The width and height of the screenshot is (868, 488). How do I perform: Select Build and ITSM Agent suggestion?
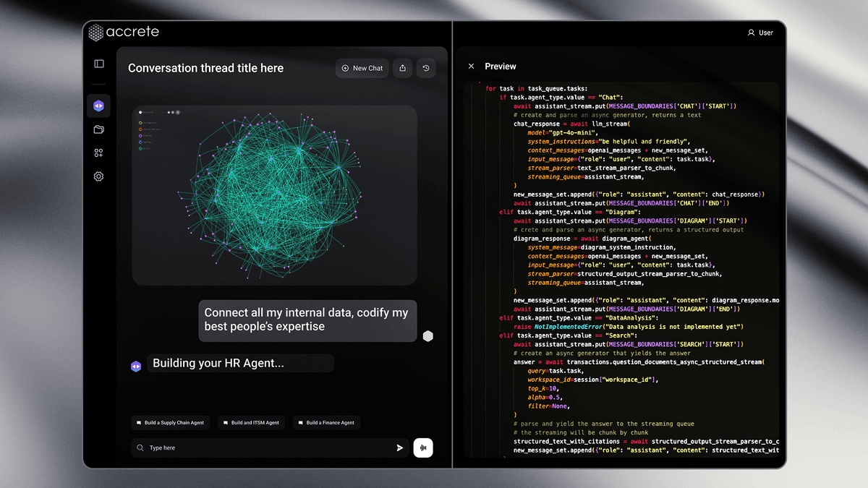[251, 423]
